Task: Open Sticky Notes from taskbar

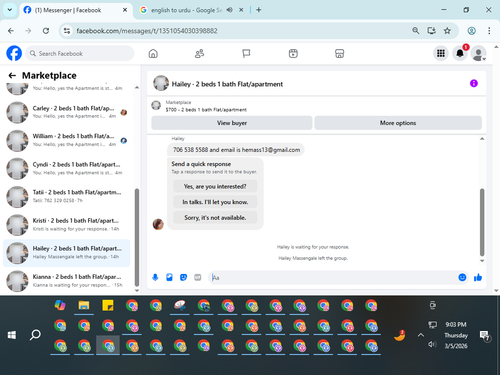Action: (x=108, y=305)
